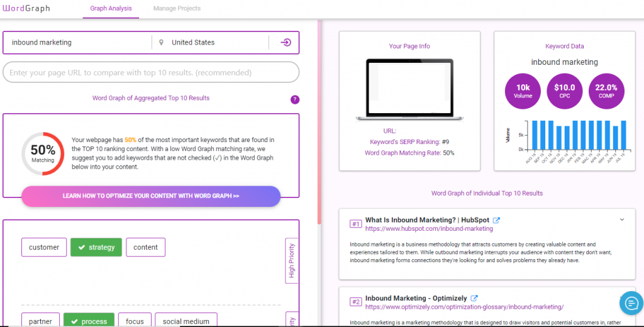Click Word Graph of Individual Top 10 Results
644x327 pixels.
pyautogui.click(x=487, y=193)
